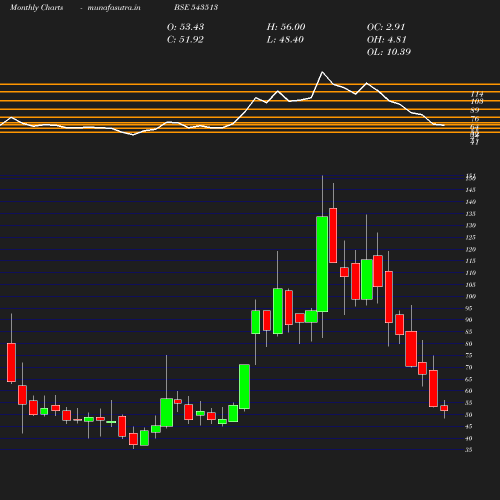Click the first red candlestick at chart start
Viewport: 500px width, 500px height.
click(x=11, y=362)
